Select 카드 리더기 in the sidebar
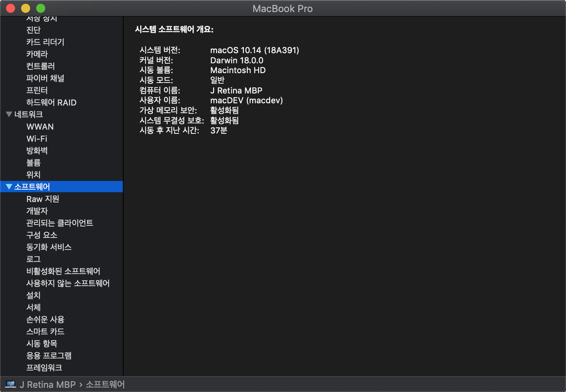The width and height of the screenshot is (566, 392). [x=45, y=42]
